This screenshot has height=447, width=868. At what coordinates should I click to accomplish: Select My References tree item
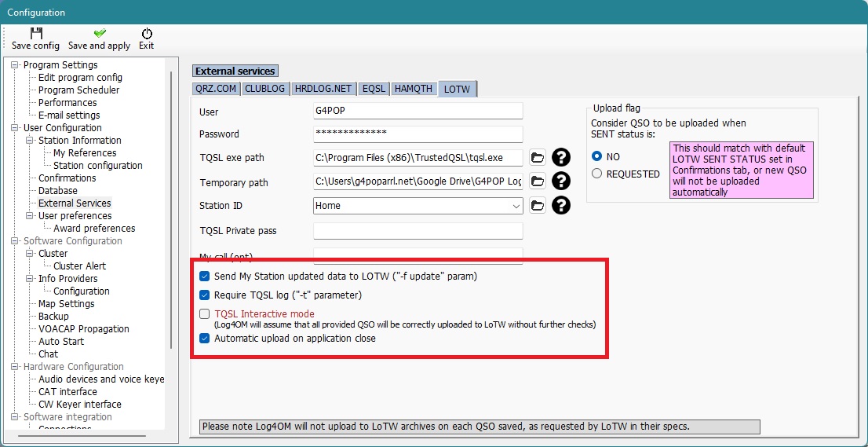pyautogui.click(x=85, y=153)
